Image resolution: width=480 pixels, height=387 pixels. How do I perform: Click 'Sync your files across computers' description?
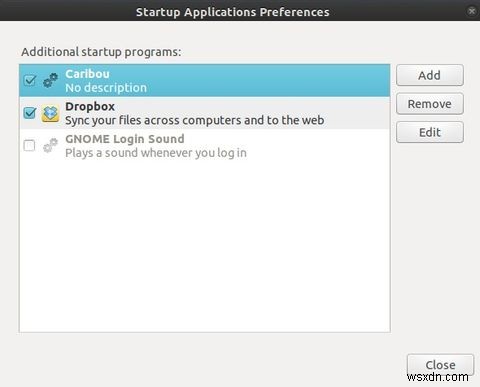coord(195,120)
